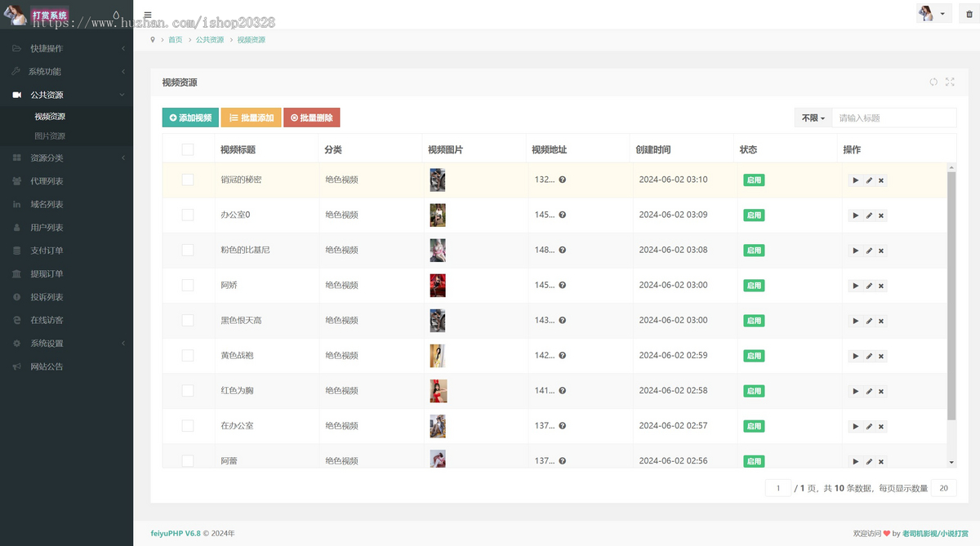
Task: Toggle the select-all checkbox in table header
Action: pos(188,149)
